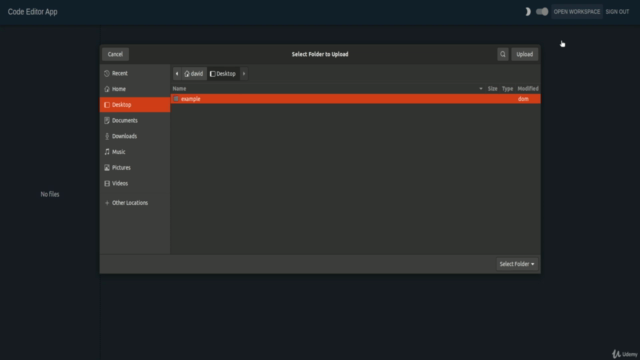640x360 pixels.
Task: Open the Select Folder dropdown
Action: [517, 264]
